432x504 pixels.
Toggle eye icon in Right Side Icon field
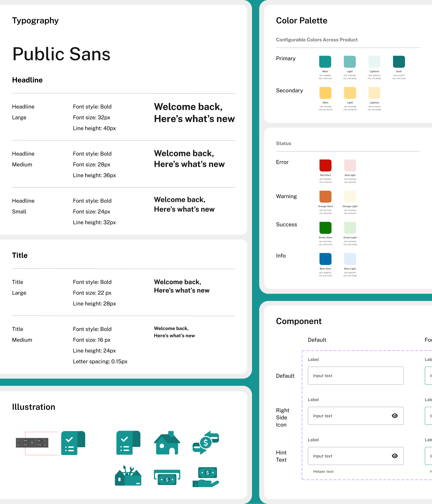[395, 416]
